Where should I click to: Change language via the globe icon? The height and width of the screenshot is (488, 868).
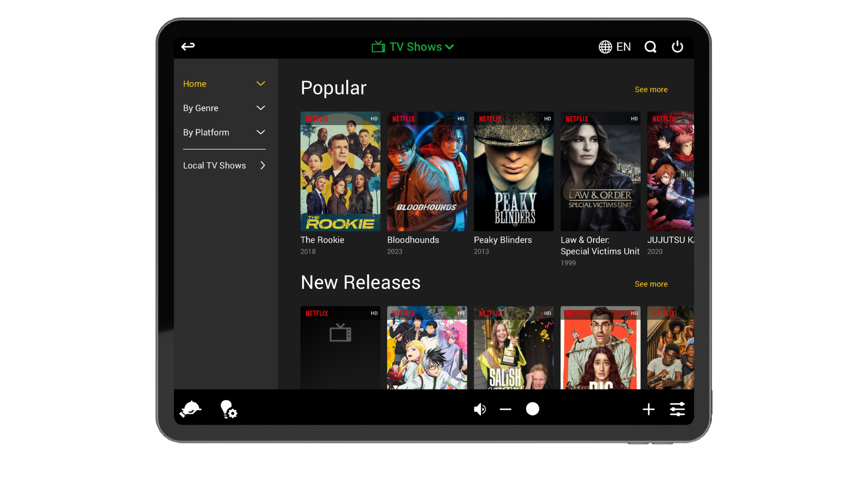[605, 47]
